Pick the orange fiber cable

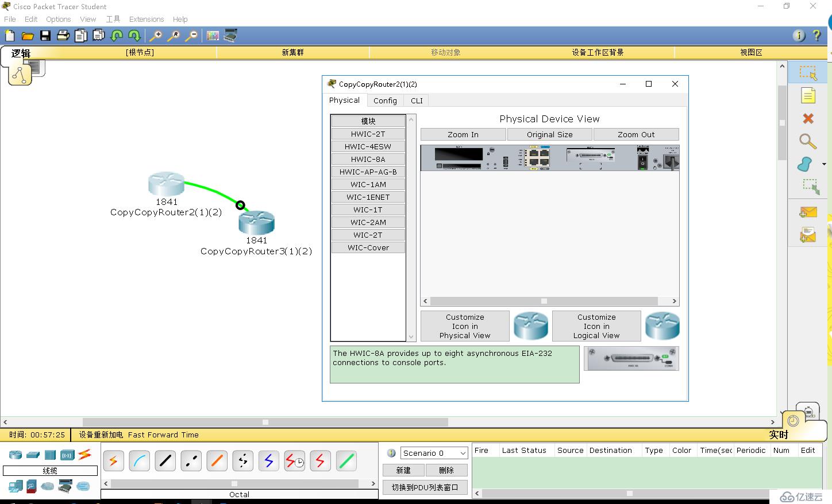point(217,461)
